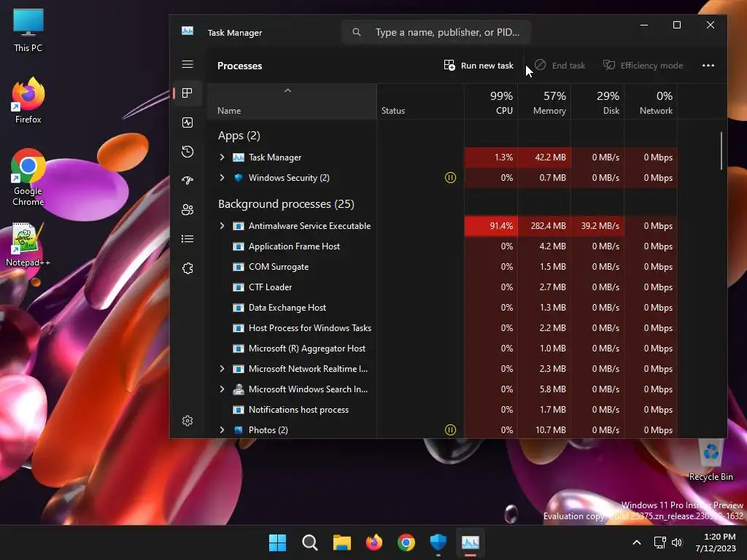747x560 pixels.
Task: Click the three-dot more options button
Action: 708,65
